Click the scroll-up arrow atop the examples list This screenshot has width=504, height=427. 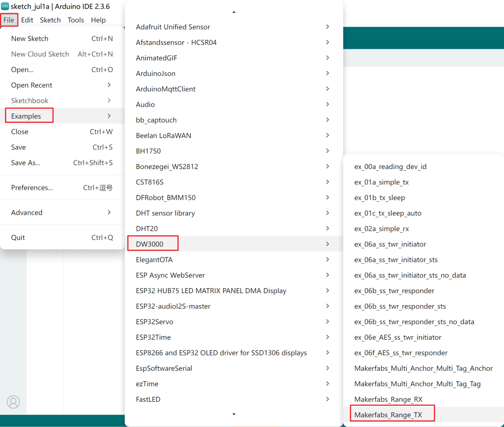[x=234, y=12]
